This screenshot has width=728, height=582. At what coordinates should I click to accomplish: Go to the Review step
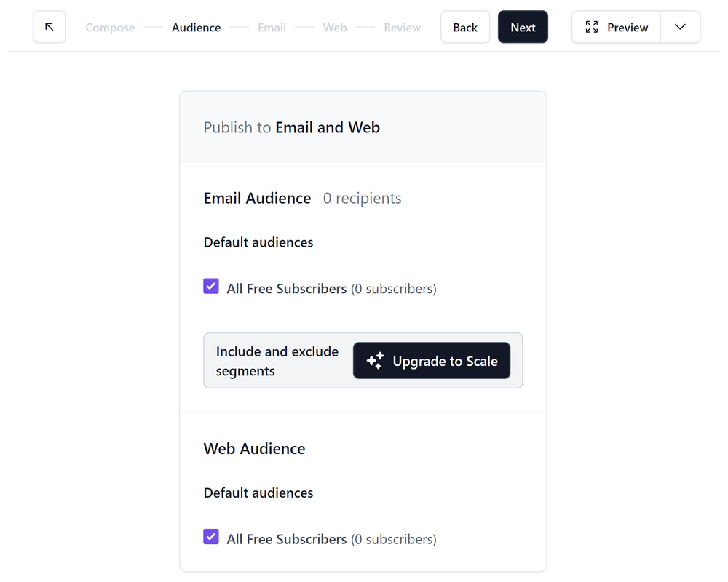pyautogui.click(x=402, y=28)
